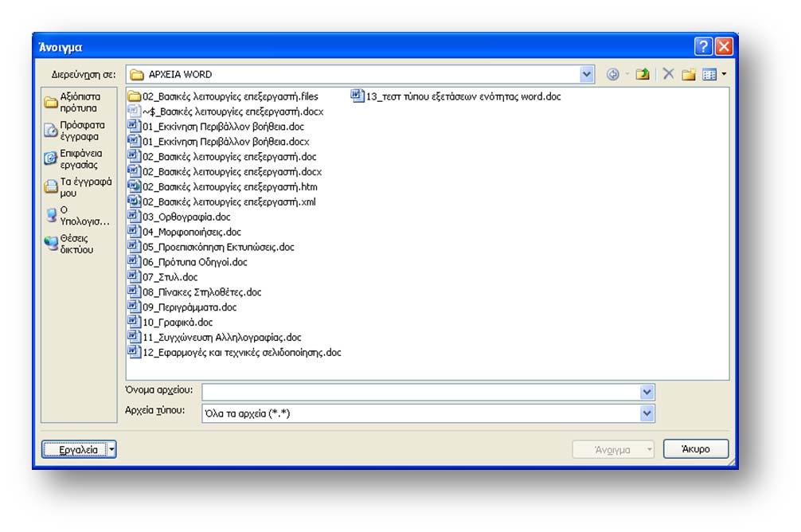Image resolution: width=801 pixels, height=532 pixels.
Task: Select file 02_Βασικές λειτουργίες επεξεργαστή.xml
Action: tap(221, 201)
